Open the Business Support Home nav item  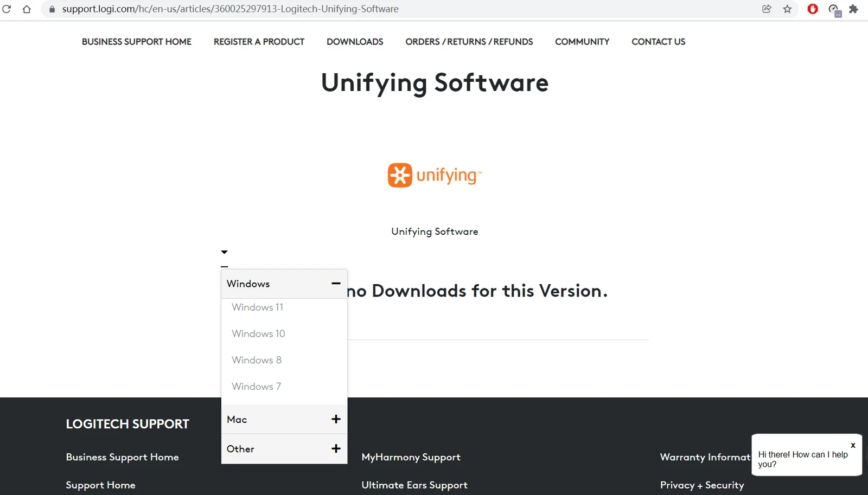[x=137, y=42]
